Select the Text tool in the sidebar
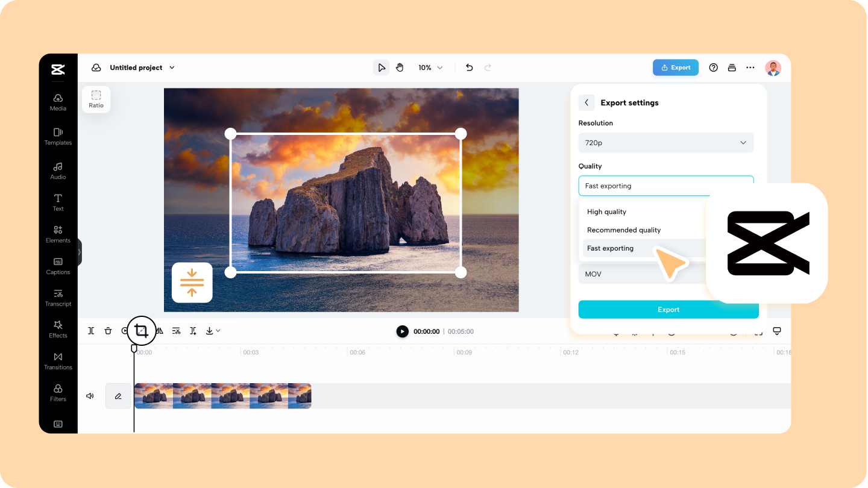Screen dimensions: 868x488 coord(57,203)
